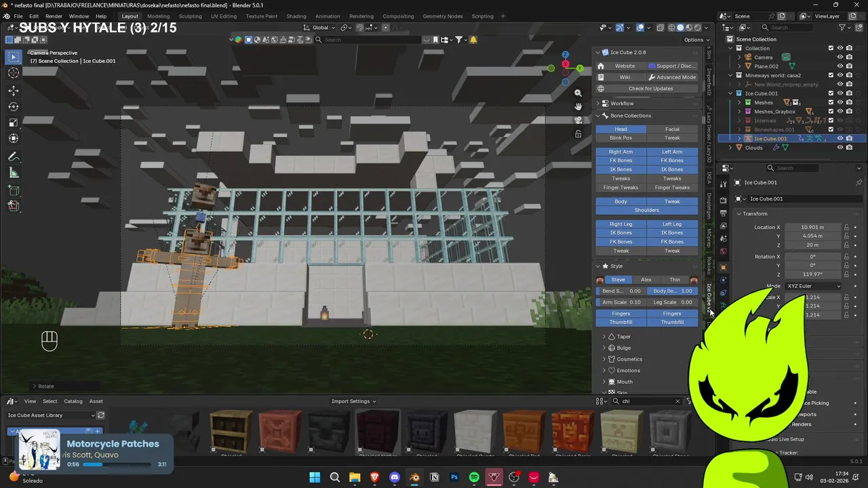Uncheck Meshes collection checkbox
Screen dimensions: 868x488
tap(831, 102)
